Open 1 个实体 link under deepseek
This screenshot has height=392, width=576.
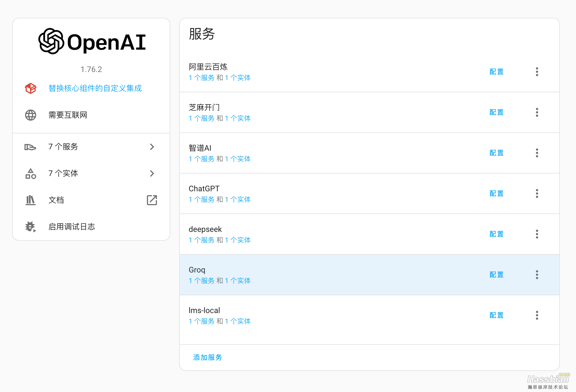tap(238, 240)
